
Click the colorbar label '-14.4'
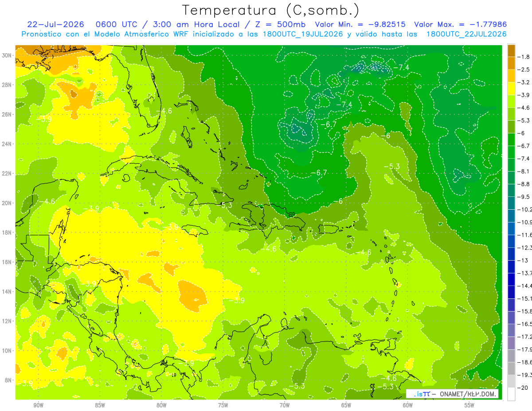click(x=524, y=286)
